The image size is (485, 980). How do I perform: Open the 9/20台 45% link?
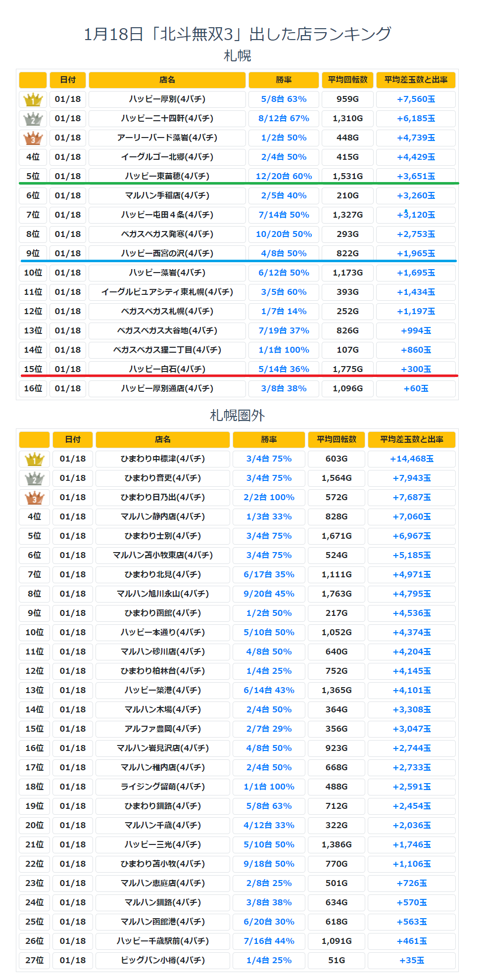(x=269, y=594)
